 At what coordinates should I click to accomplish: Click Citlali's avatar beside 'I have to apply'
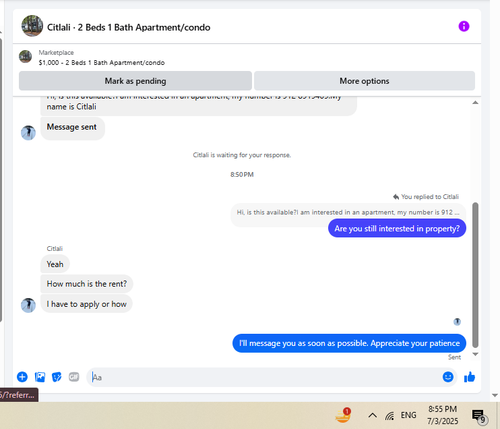28,305
